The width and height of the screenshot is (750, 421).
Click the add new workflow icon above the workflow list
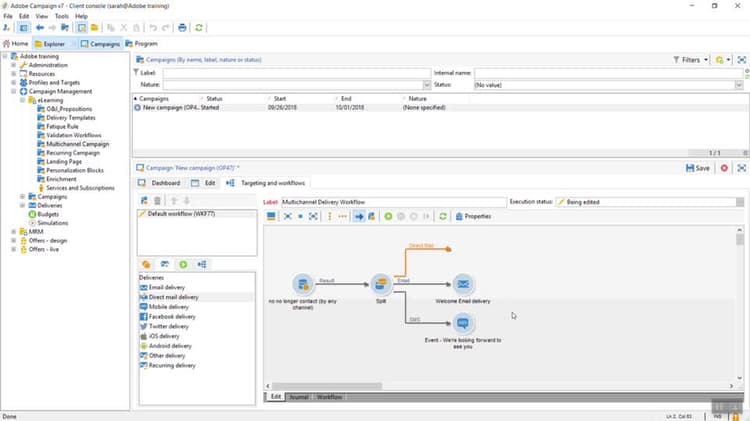click(x=144, y=201)
